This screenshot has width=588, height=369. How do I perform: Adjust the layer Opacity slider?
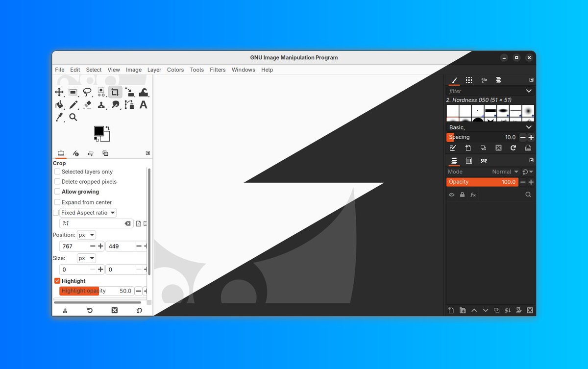coord(482,182)
